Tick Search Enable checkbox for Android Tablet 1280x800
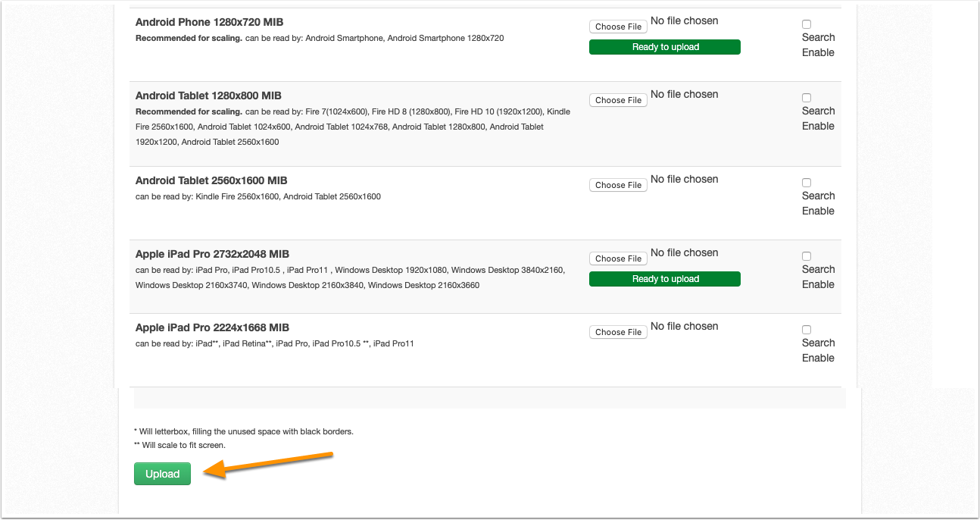Image resolution: width=980 pixels, height=520 pixels. coord(807,98)
